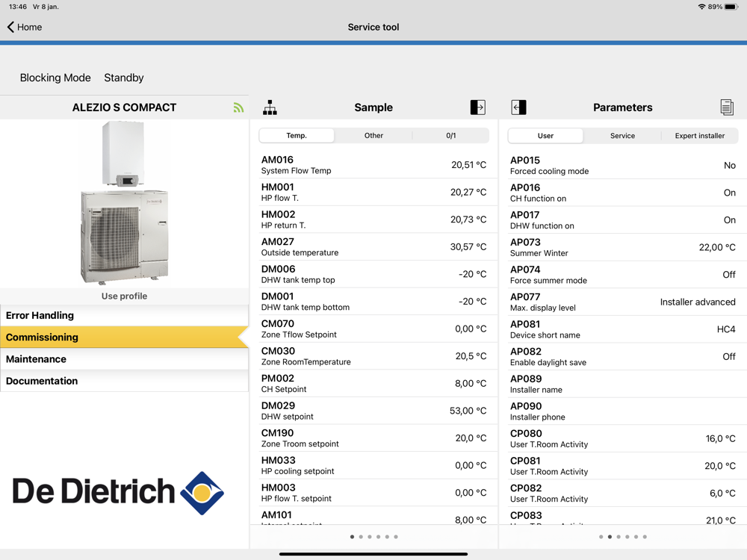The width and height of the screenshot is (747, 560).
Task: Select AM016 System Flow Temp row
Action: [374, 165]
